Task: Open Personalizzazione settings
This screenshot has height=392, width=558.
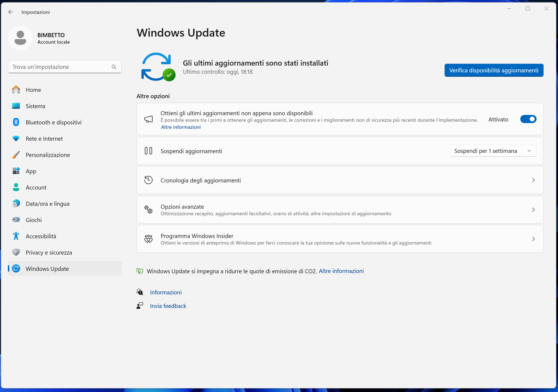Action: click(65, 155)
